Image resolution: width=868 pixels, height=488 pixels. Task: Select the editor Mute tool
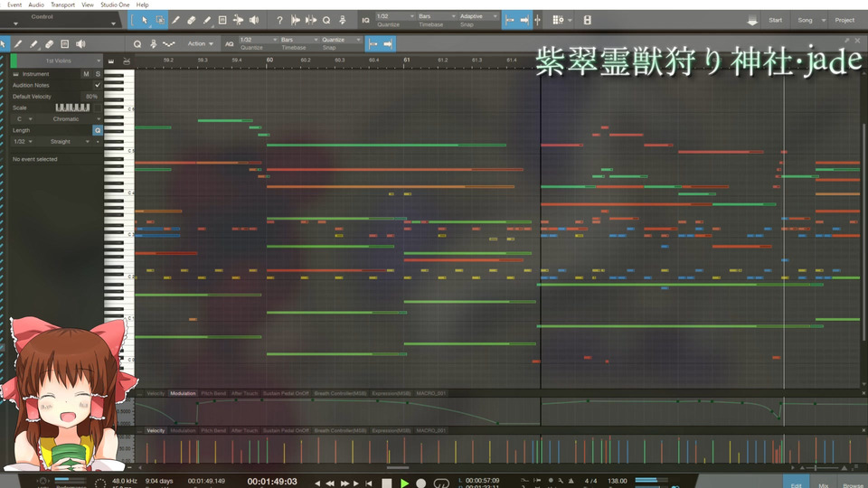tap(65, 43)
